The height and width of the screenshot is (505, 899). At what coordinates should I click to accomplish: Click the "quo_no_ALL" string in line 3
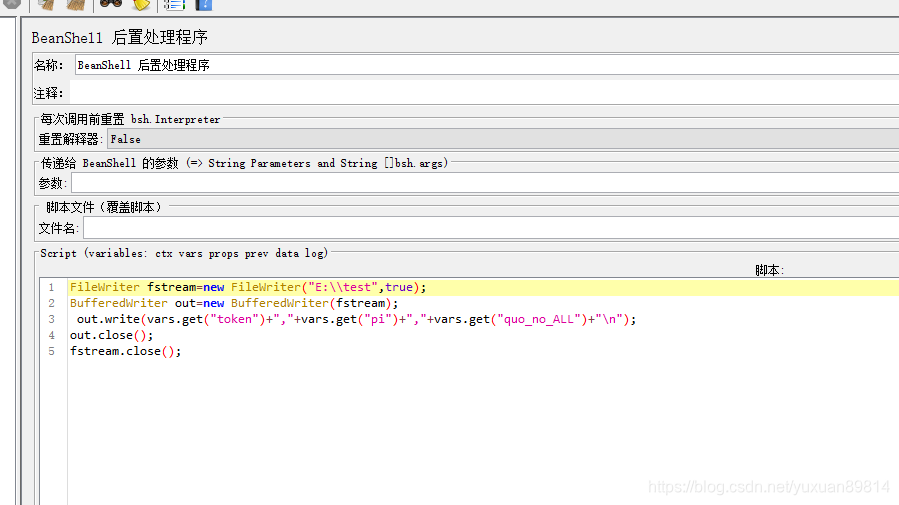click(x=539, y=319)
